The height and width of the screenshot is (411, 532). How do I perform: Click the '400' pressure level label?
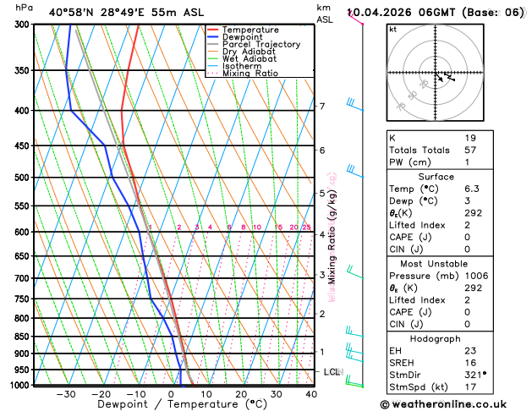tap(24, 111)
